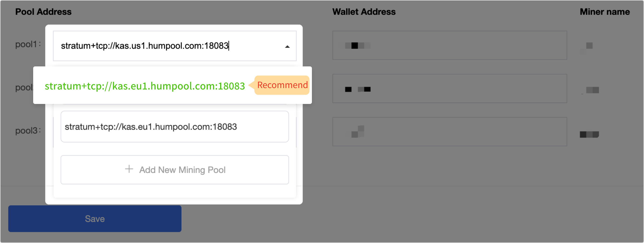The height and width of the screenshot is (243, 644).
Task: Focus the pool1 wallet address field
Action: click(x=450, y=45)
